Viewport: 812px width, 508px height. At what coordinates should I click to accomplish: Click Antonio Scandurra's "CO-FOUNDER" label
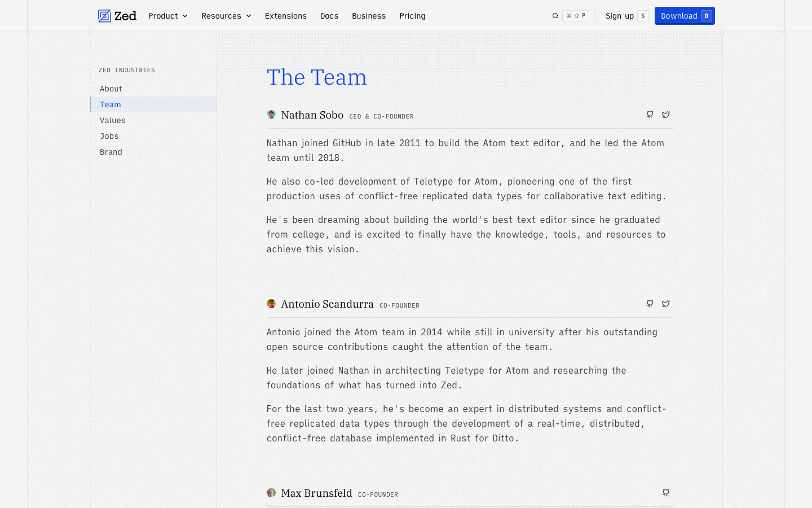pos(400,305)
